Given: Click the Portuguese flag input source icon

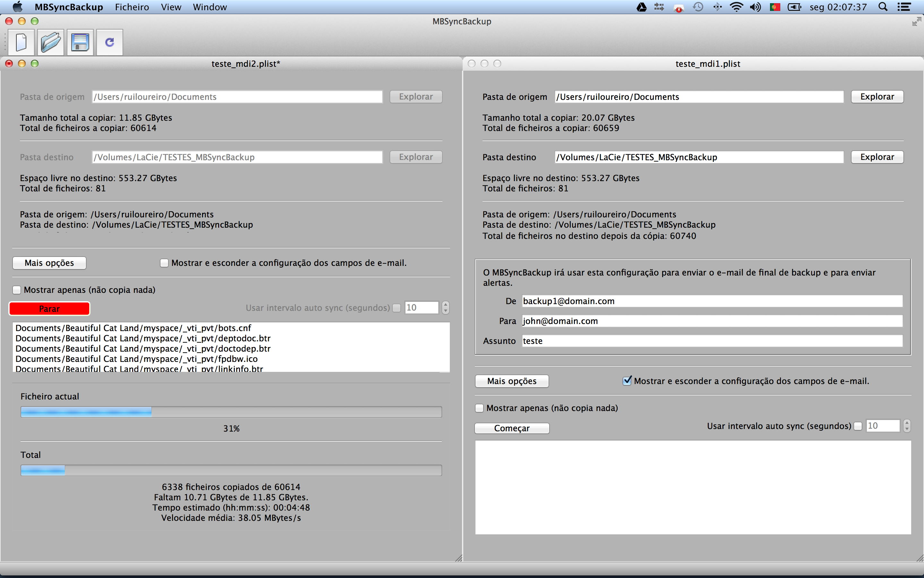Looking at the screenshot, I should tap(775, 7).
